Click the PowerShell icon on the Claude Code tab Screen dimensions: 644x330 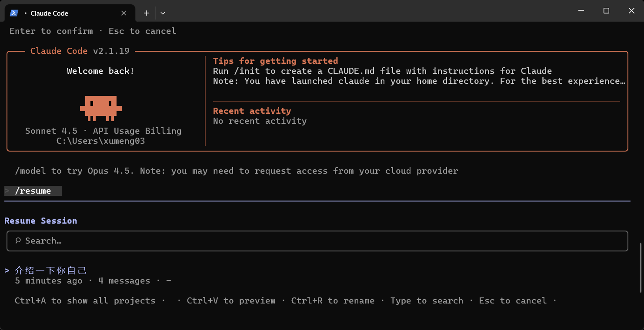tap(14, 13)
